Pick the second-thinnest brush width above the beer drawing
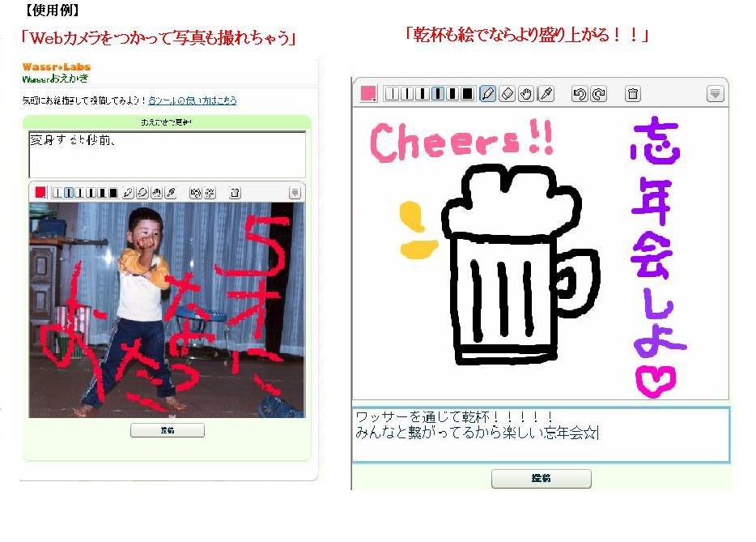Screen dimensions: 756x542 [407, 94]
